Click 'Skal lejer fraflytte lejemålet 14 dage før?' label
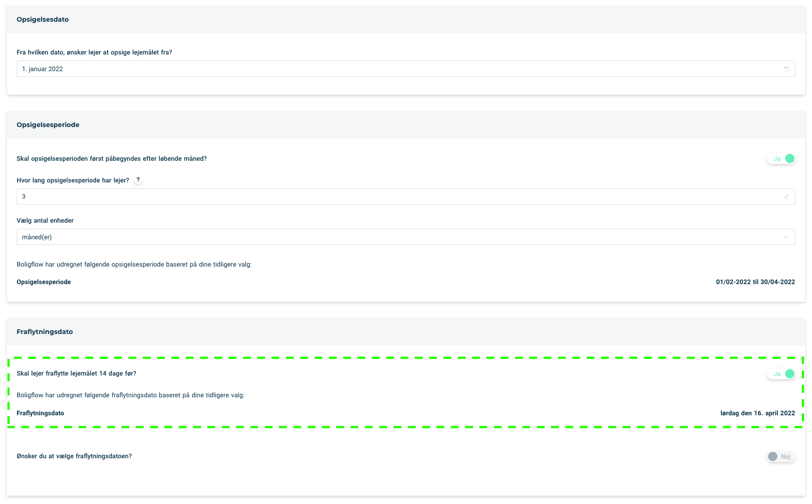The height and width of the screenshot is (504, 812). (76, 373)
